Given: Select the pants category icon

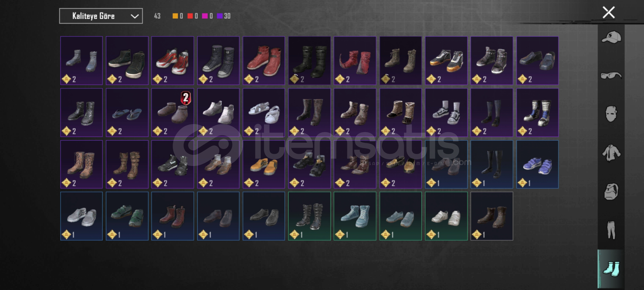Looking at the screenshot, I should (611, 230).
